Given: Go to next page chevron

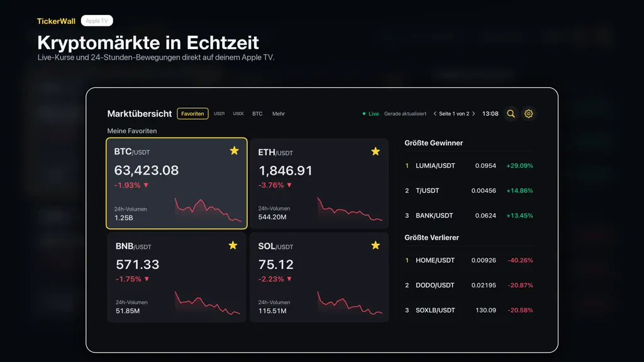Looking at the screenshot, I should click(474, 114).
